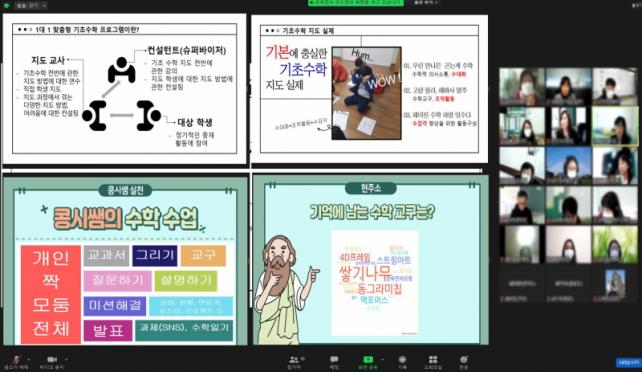Click the green screen-sharing notification banner
This screenshot has width=642, height=372.
355,3
